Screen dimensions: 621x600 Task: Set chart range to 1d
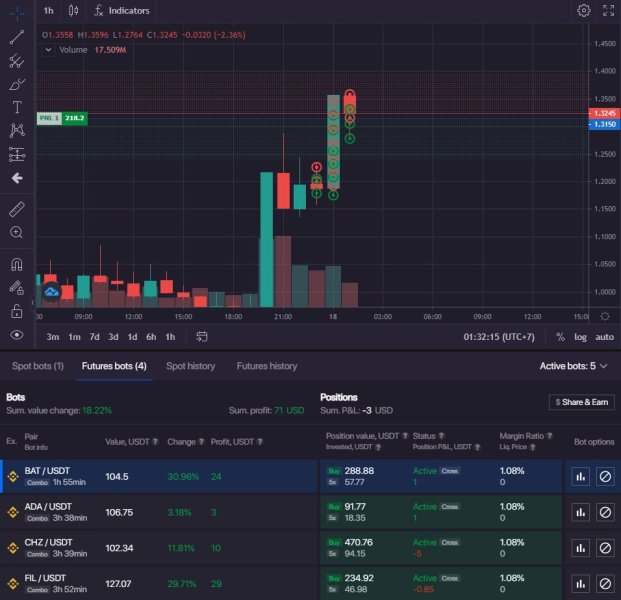pyautogui.click(x=132, y=337)
